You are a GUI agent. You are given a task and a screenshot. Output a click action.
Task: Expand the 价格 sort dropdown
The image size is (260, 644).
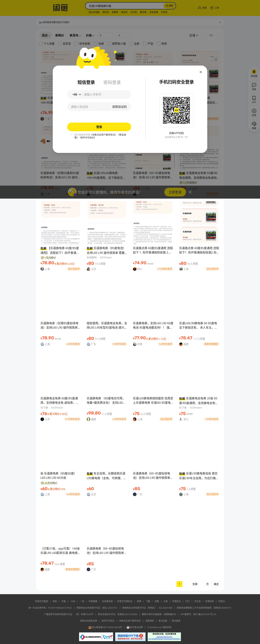(90, 36)
